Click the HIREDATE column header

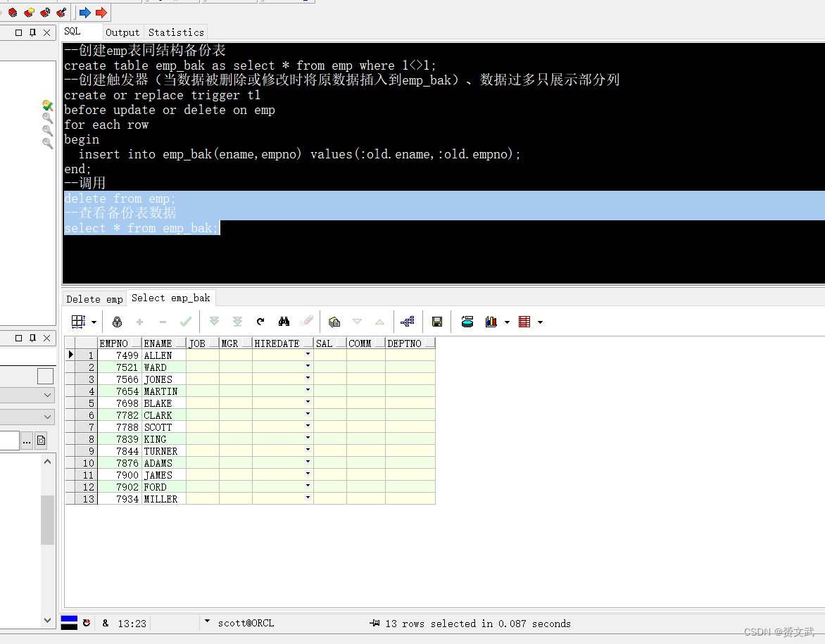282,343
